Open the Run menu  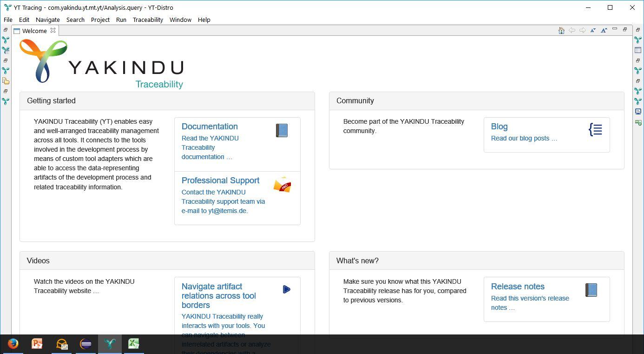(x=121, y=20)
